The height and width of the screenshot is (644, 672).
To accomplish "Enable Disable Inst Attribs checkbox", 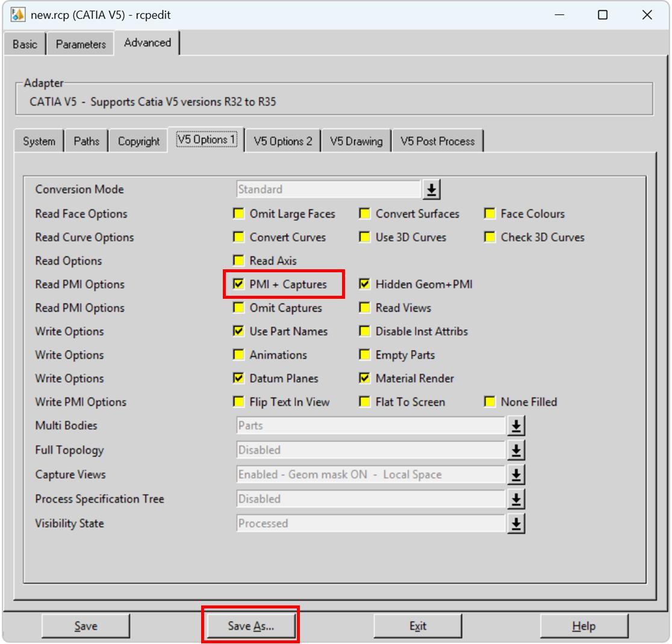I will coord(364,331).
